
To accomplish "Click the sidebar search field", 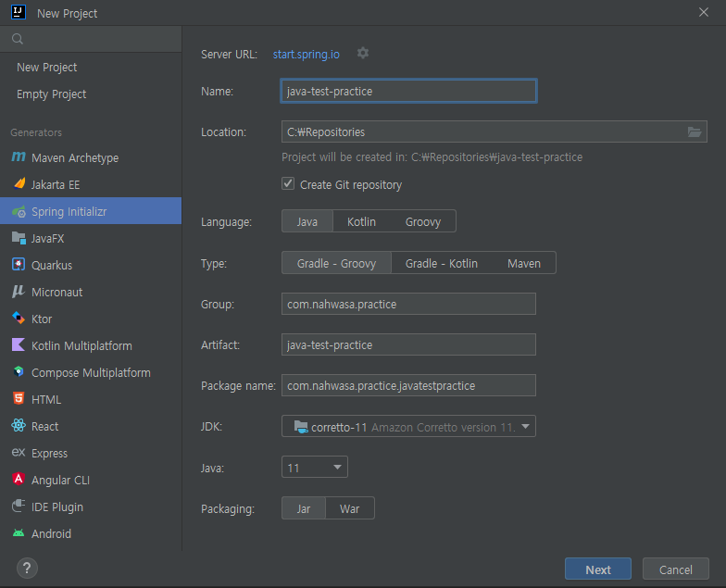I will pos(91,39).
